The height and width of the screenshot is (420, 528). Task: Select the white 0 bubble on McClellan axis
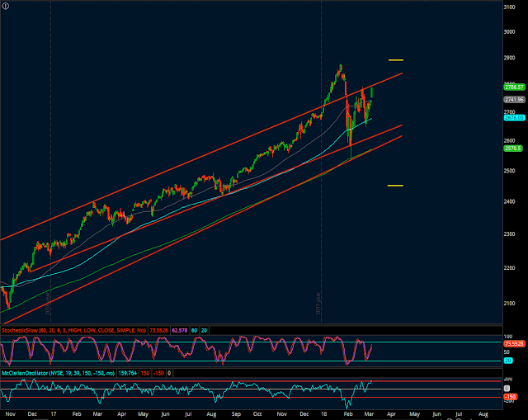pos(507,389)
